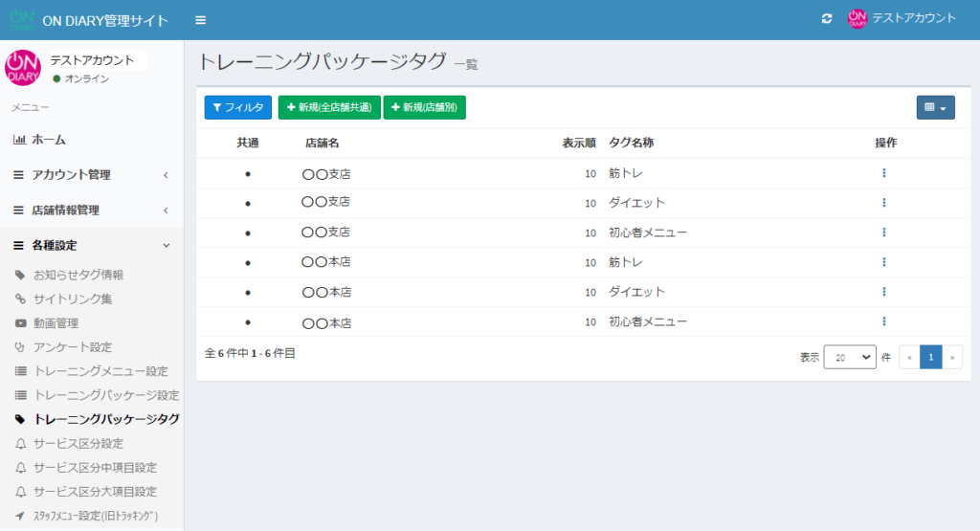
Task: Open the rows per page dropdown
Action: coord(850,357)
